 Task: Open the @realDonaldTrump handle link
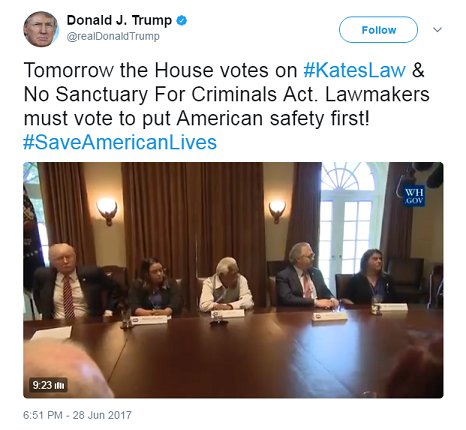(x=113, y=36)
